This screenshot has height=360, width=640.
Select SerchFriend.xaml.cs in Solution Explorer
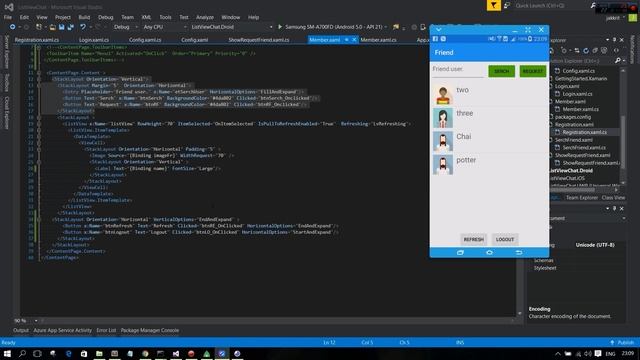(x=584, y=147)
